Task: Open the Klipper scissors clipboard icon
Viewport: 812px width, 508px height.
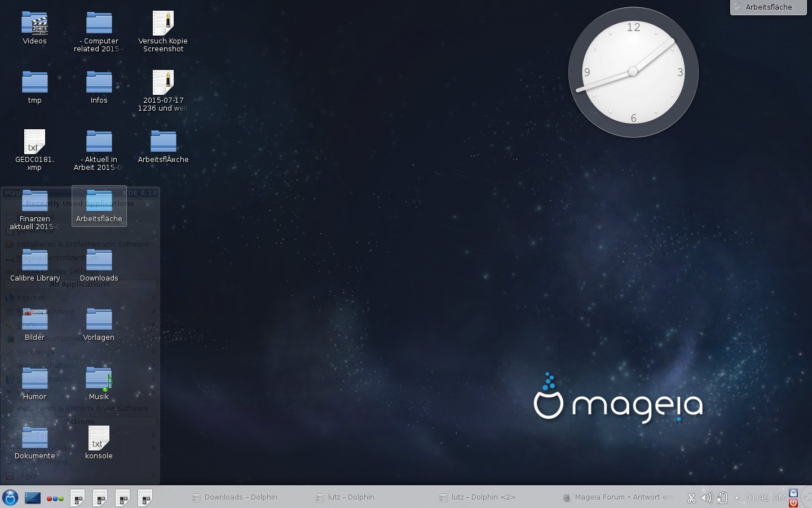Action: pos(691,498)
